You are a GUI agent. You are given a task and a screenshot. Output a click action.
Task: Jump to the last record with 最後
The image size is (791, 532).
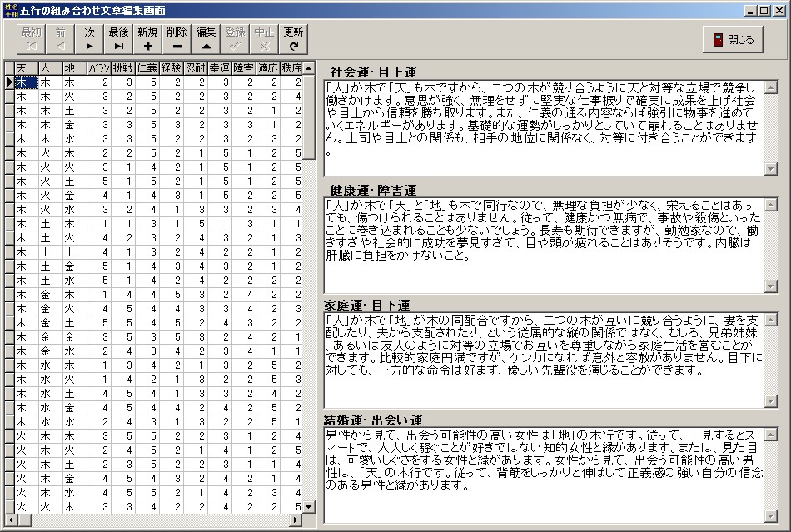coord(118,39)
